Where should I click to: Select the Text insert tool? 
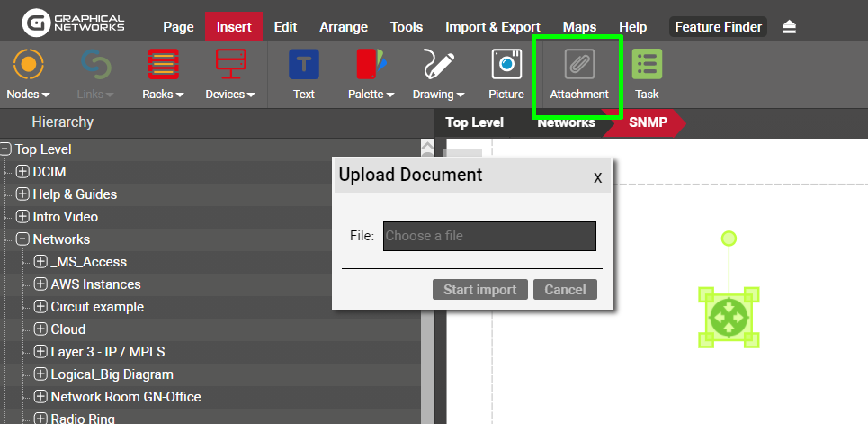[304, 66]
